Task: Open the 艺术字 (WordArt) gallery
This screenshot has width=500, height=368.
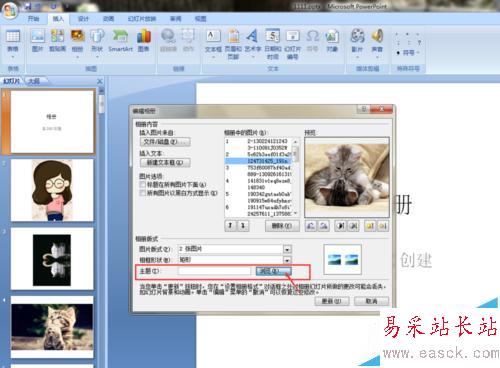Action: [253, 43]
